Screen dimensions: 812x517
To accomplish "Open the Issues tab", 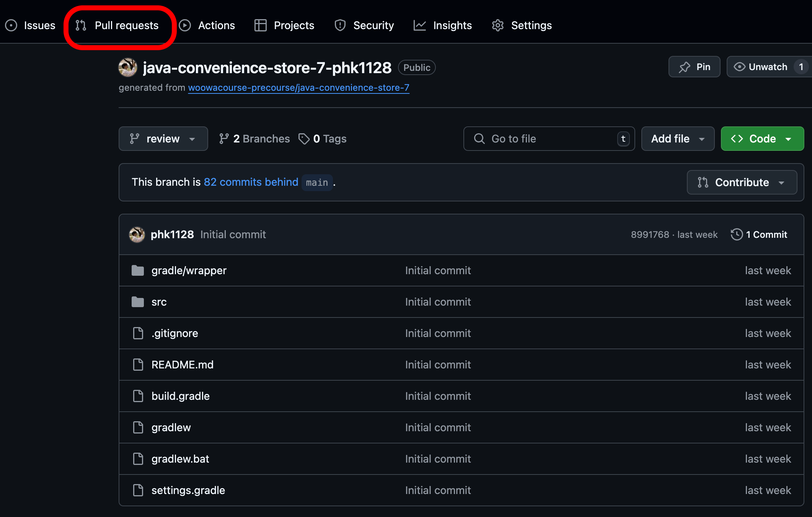I will point(30,25).
